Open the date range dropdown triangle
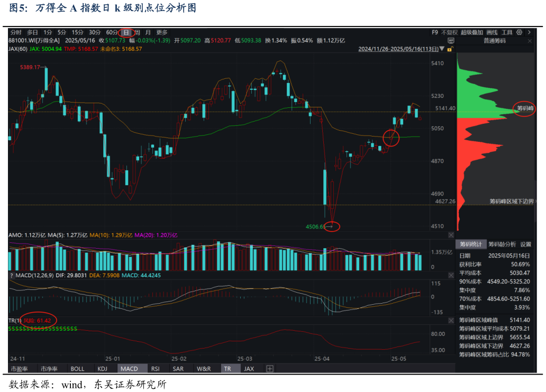 pyautogui.click(x=442, y=49)
